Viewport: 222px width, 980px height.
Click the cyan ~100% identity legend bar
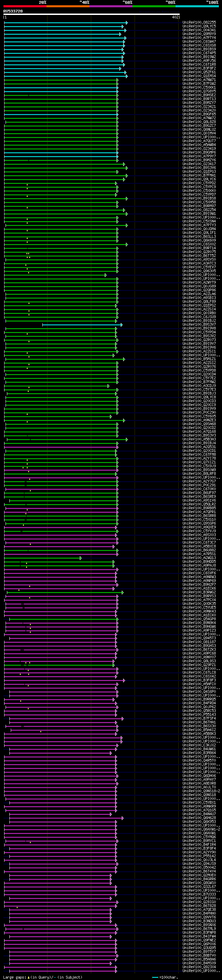click(197, 6)
